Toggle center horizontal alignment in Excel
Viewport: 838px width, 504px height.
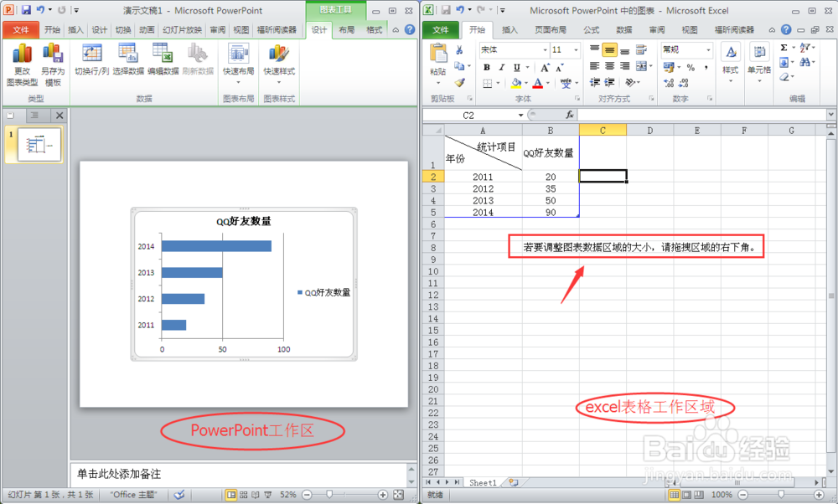[x=609, y=66]
